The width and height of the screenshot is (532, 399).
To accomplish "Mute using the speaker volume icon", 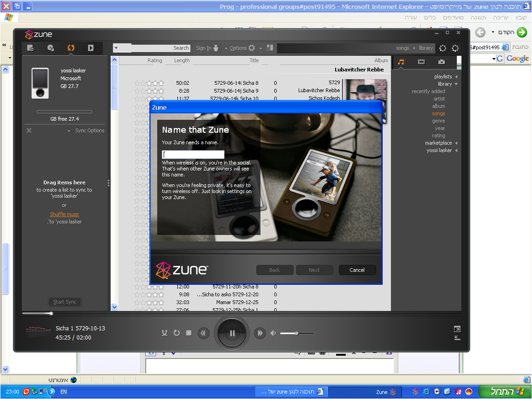I will point(273,333).
